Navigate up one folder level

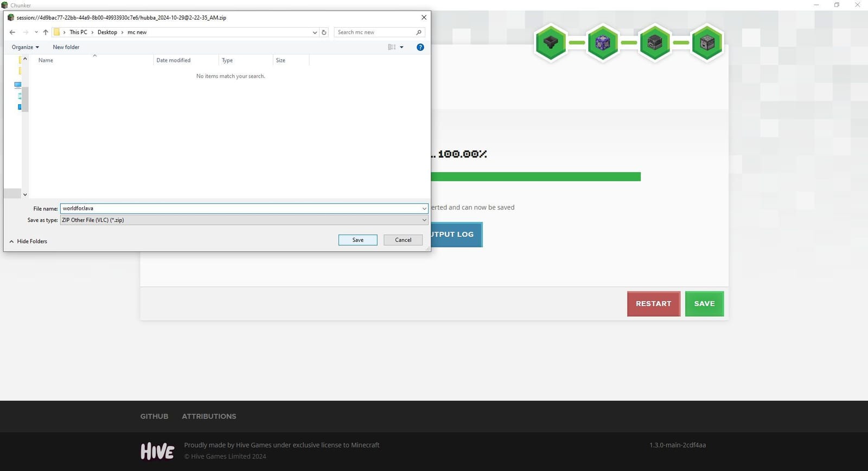pyautogui.click(x=46, y=33)
